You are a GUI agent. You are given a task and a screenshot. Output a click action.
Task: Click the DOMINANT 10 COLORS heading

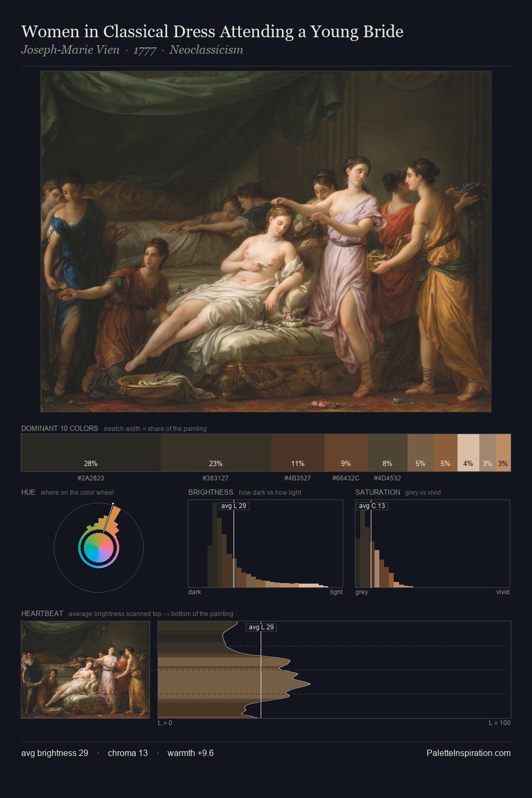[x=60, y=428]
